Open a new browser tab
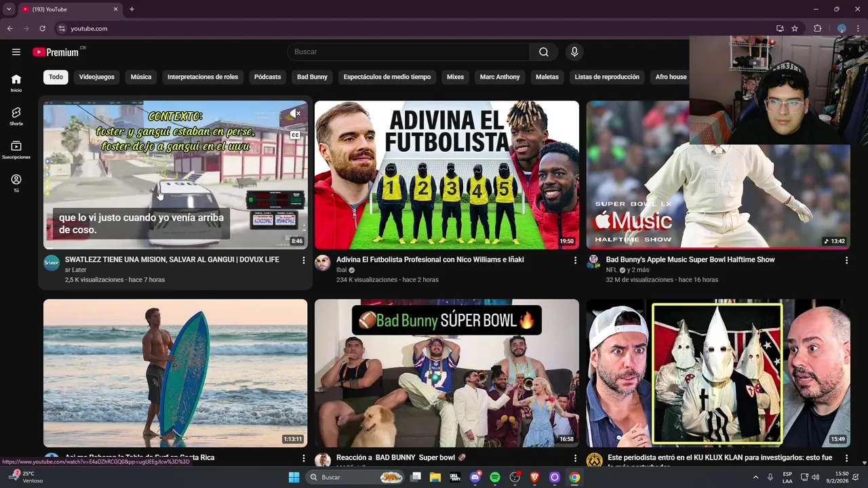This screenshot has width=868, height=488. coord(132,9)
